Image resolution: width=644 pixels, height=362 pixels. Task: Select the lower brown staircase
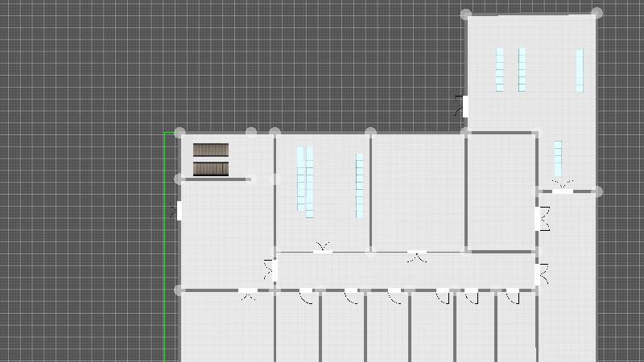point(211,169)
